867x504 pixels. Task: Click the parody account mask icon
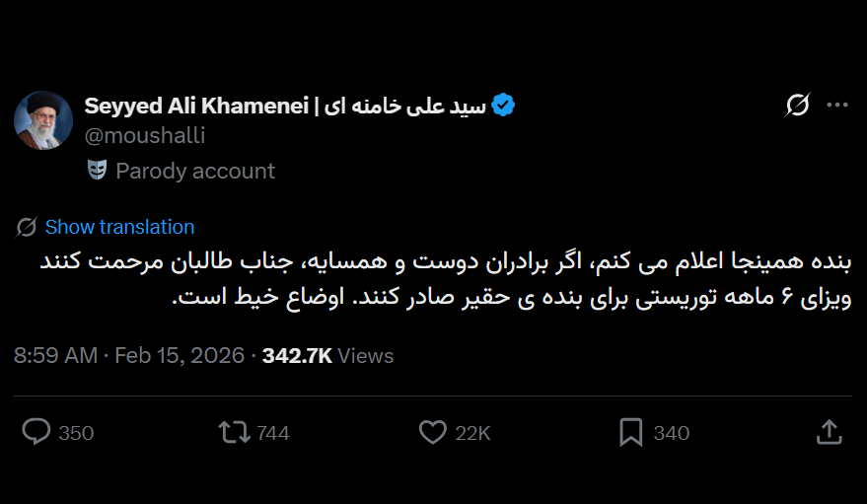coord(97,171)
